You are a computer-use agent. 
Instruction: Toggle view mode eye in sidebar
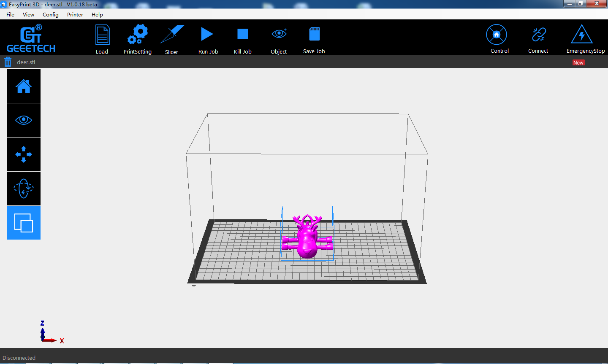[24, 120]
